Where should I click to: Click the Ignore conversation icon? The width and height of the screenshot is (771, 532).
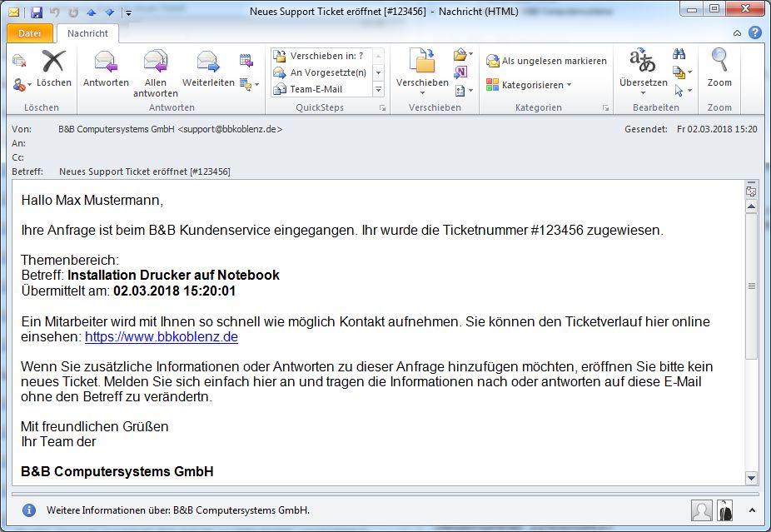click(18, 61)
